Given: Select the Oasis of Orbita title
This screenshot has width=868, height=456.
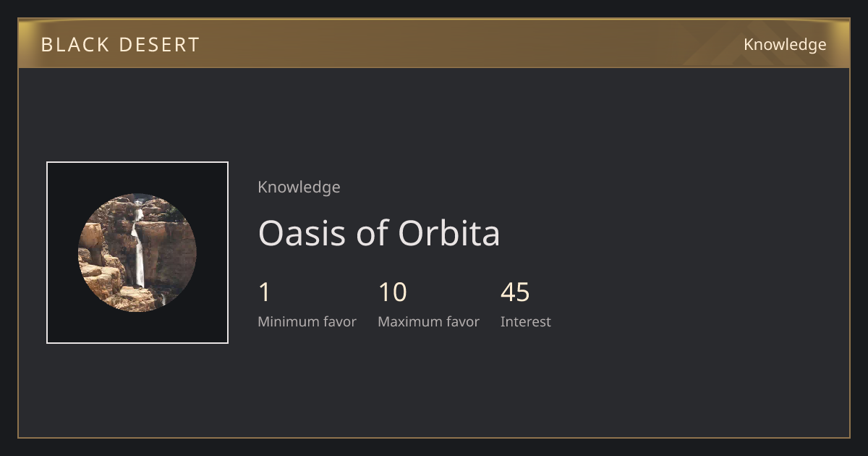Looking at the screenshot, I should tap(379, 233).
